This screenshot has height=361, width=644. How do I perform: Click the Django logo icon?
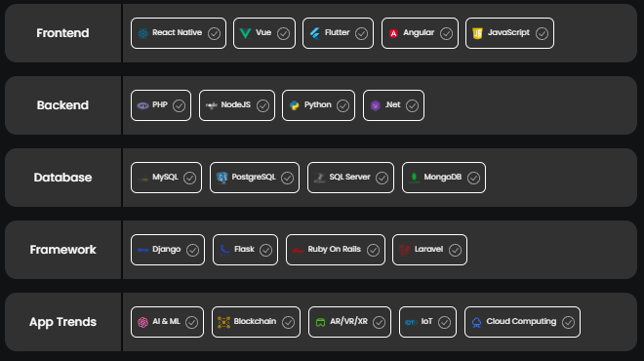pos(142,250)
